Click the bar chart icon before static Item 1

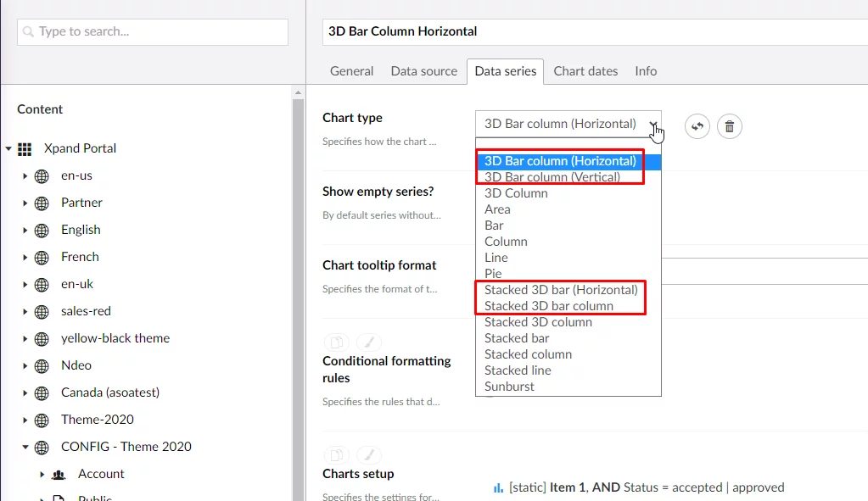pyautogui.click(x=497, y=487)
